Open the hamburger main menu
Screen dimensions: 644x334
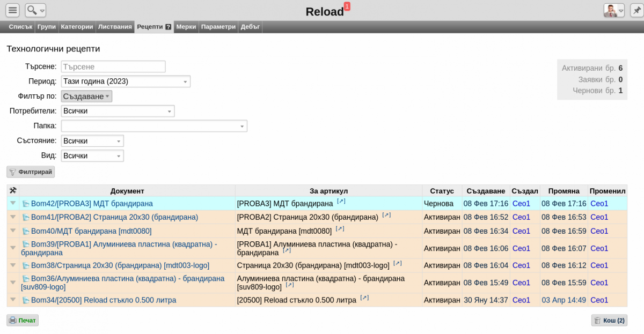coord(13,10)
